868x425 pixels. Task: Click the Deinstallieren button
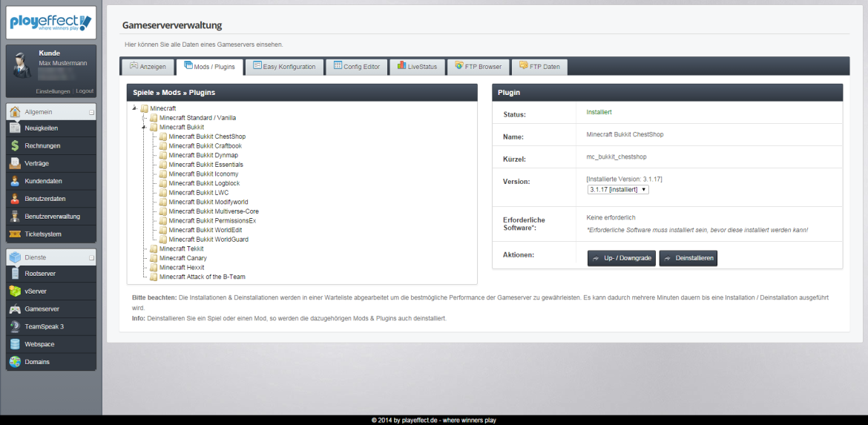tap(688, 258)
